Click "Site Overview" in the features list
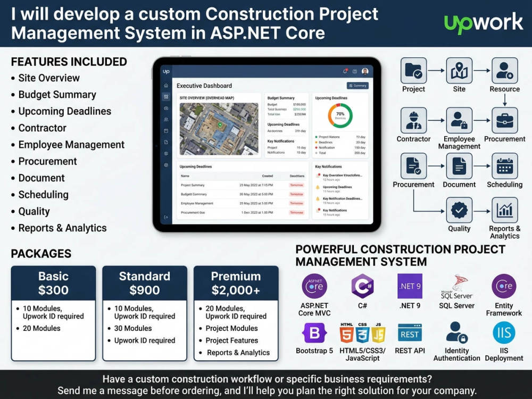 [x=49, y=78]
